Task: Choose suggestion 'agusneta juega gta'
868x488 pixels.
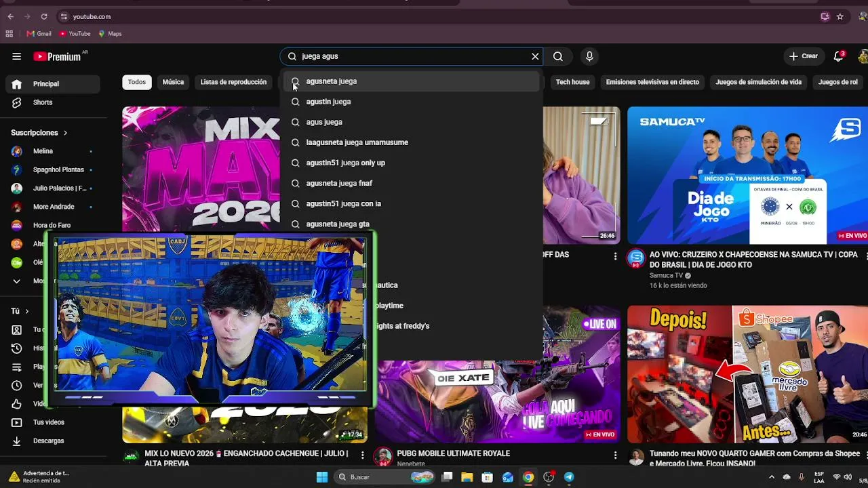Action: click(x=412, y=224)
